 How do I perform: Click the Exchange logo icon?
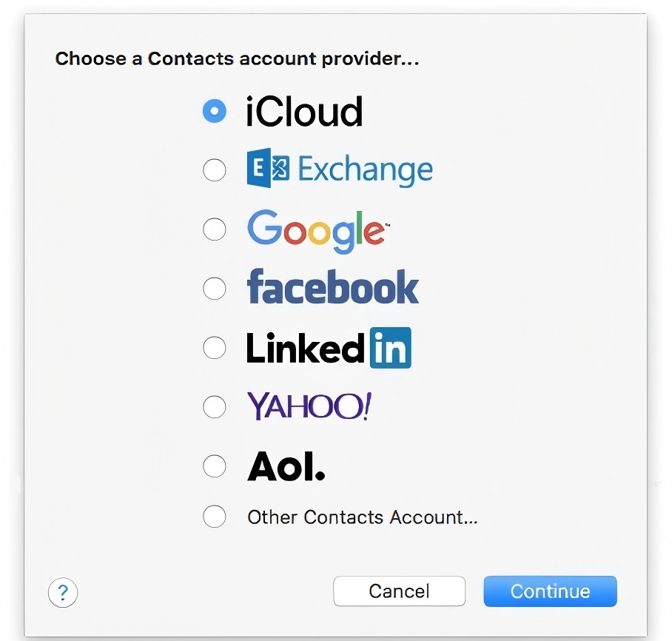(267, 170)
